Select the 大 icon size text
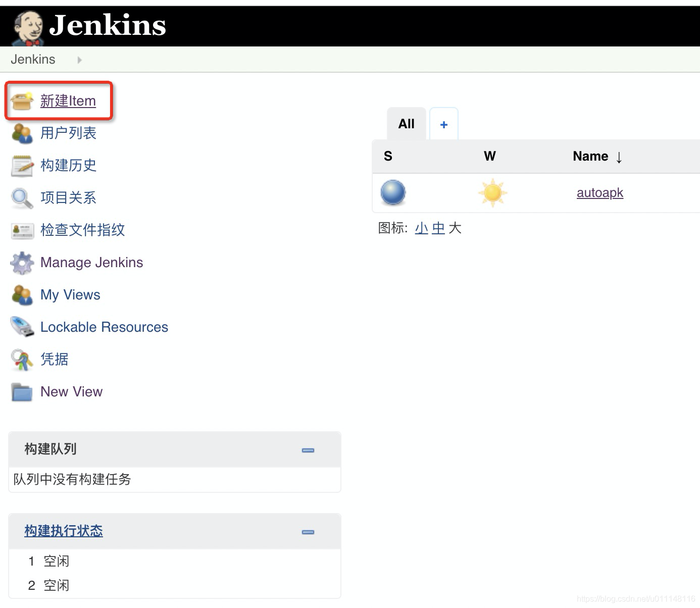The width and height of the screenshot is (700, 608). (455, 228)
